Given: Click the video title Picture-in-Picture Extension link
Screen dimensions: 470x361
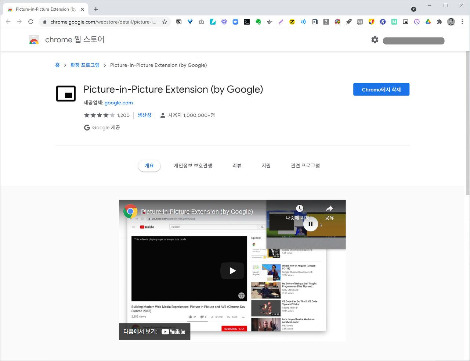Looking at the screenshot, I should (x=197, y=211).
